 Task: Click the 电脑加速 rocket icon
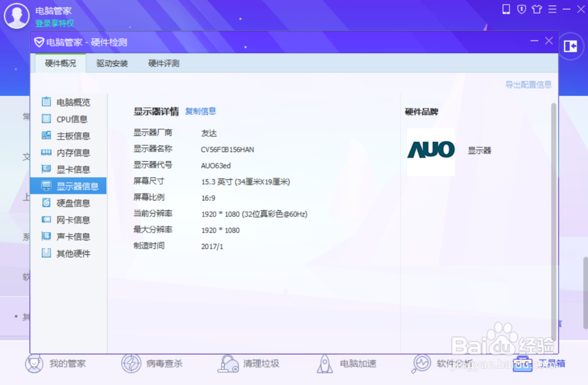tap(325, 364)
